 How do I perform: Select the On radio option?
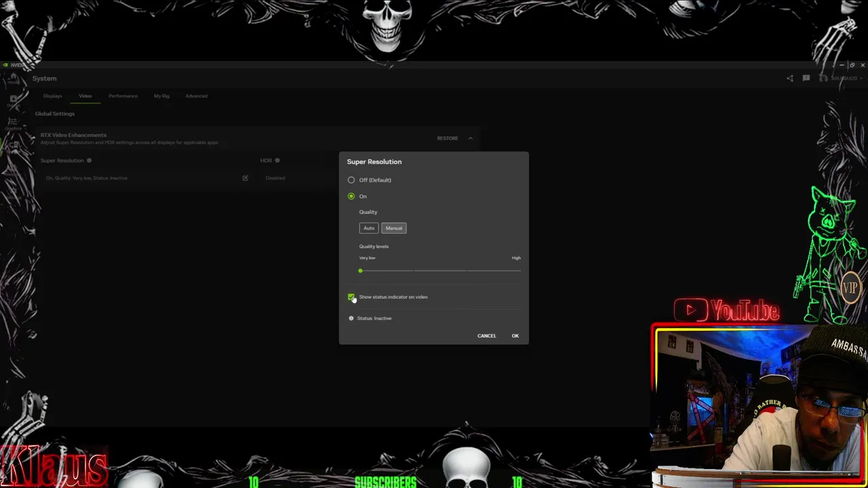coord(351,196)
